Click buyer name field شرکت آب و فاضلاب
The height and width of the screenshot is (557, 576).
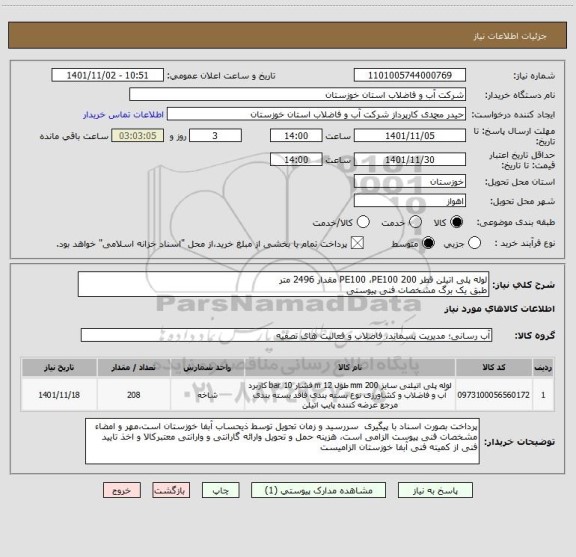point(297,95)
